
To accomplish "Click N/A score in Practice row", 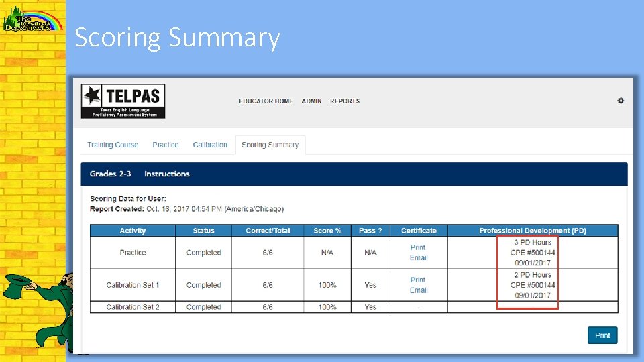I will pyautogui.click(x=327, y=253).
